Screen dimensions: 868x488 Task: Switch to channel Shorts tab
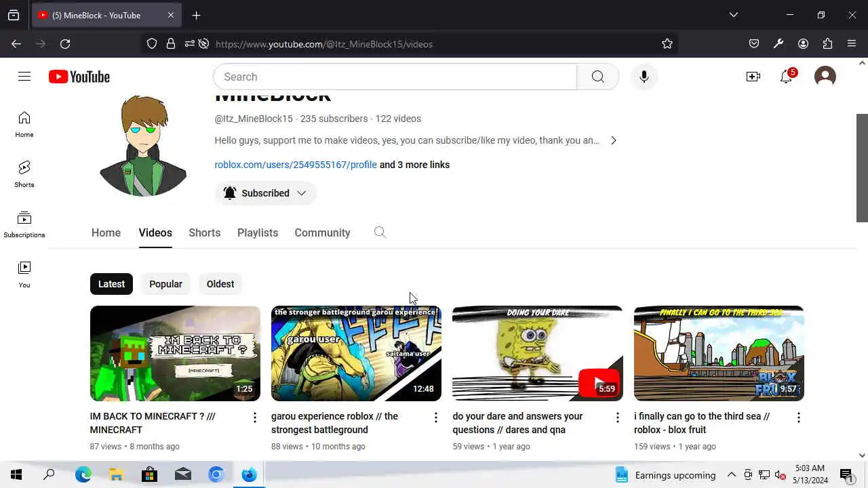coord(205,232)
